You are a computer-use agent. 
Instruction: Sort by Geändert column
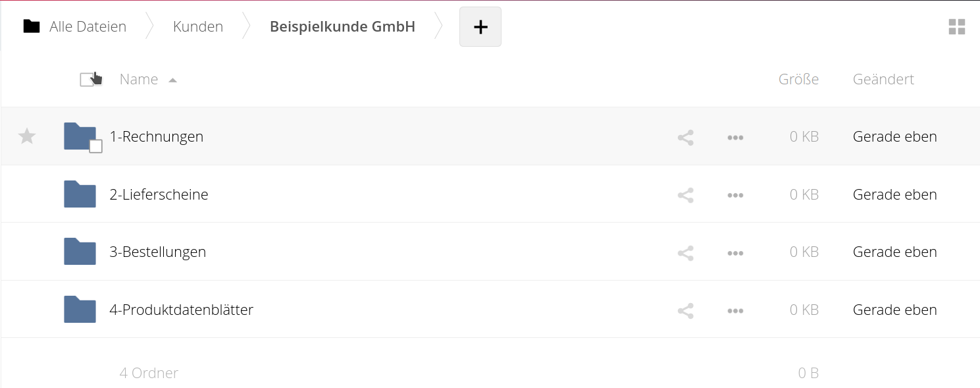(883, 79)
